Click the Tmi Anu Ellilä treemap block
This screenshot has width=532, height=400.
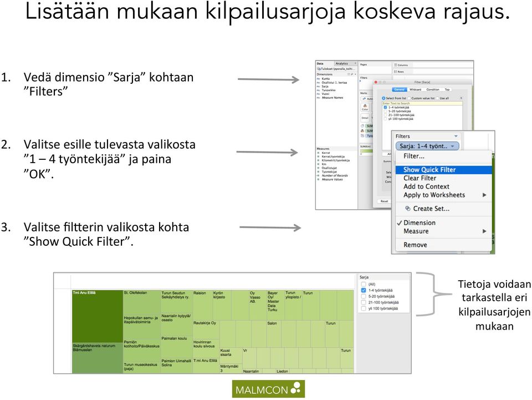pyautogui.click(x=98, y=316)
